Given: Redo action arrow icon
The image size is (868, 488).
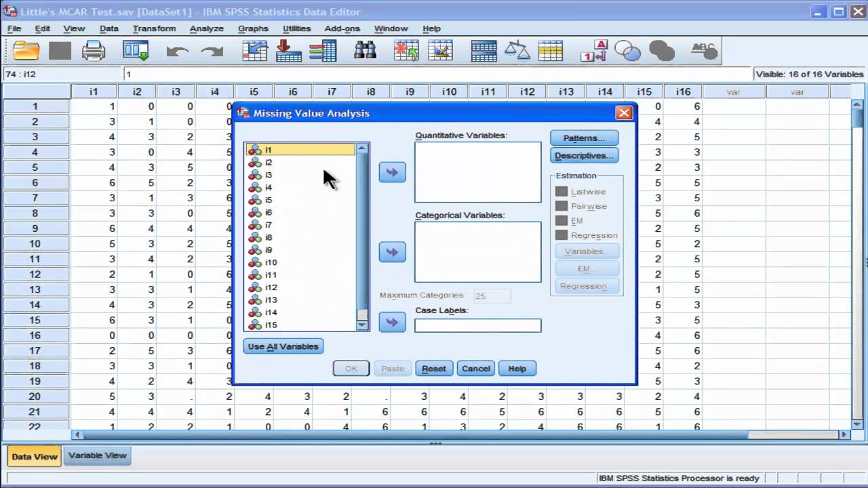Looking at the screenshot, I should pos(212,51).
